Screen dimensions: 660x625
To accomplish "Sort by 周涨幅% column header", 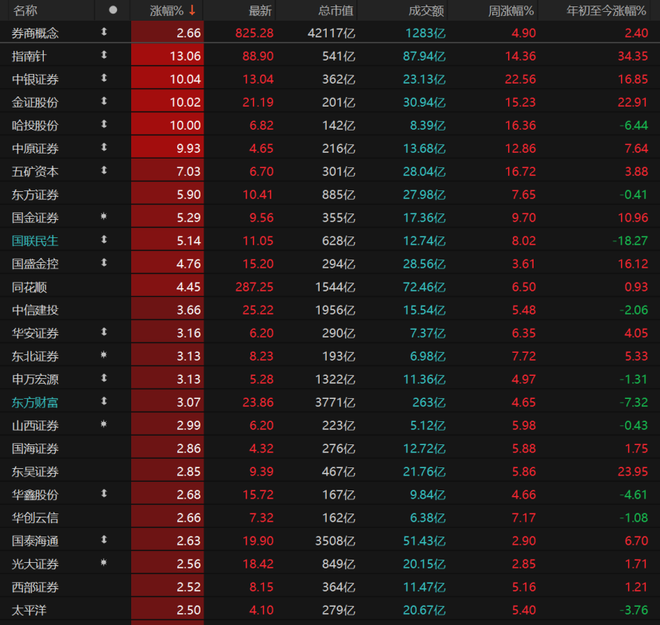I will point(511,11).
